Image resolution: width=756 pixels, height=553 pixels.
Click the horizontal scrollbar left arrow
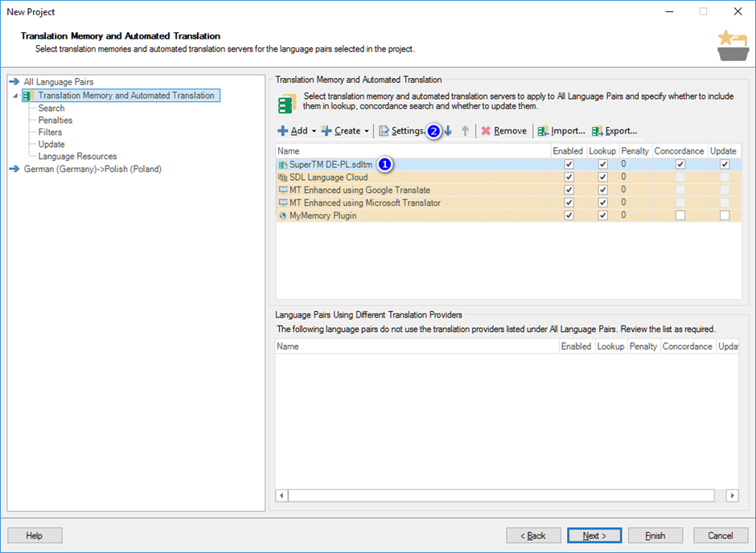281,495
